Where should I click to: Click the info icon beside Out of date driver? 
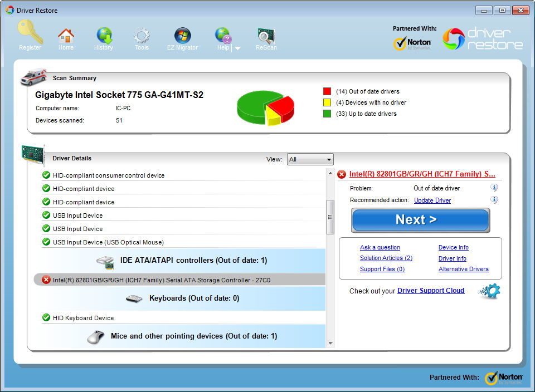point(494,188)
